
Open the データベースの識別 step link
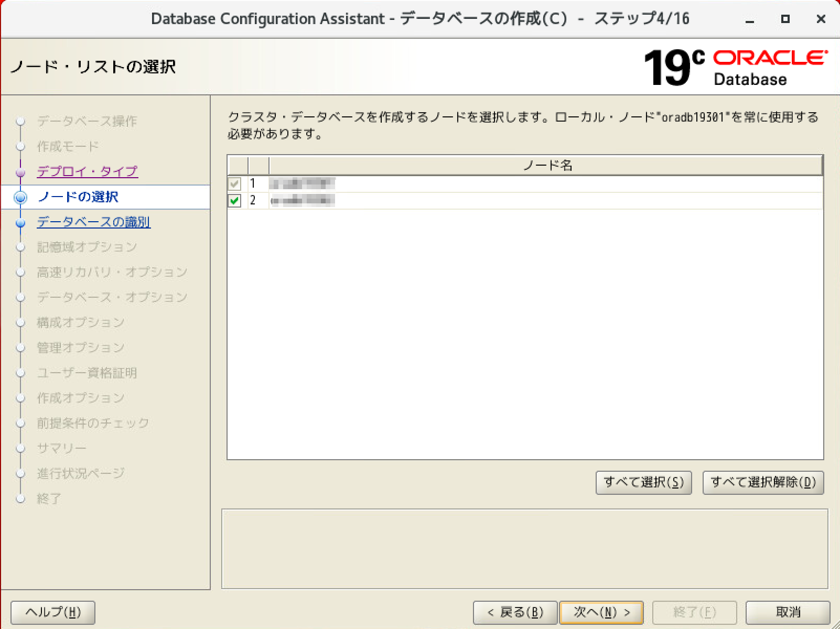click(94, 222)
